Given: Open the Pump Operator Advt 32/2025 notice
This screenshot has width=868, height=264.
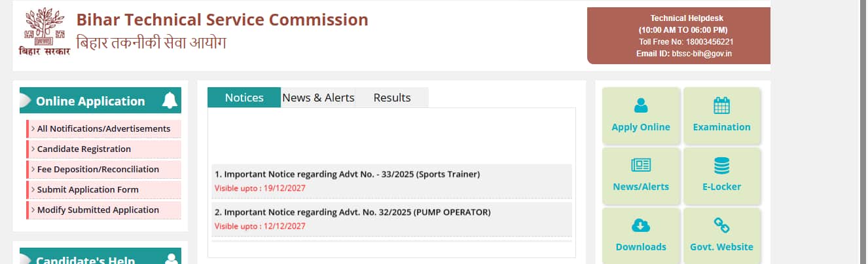Looking at the screenshot, I should pyautogui.click(x=353, y=212).
